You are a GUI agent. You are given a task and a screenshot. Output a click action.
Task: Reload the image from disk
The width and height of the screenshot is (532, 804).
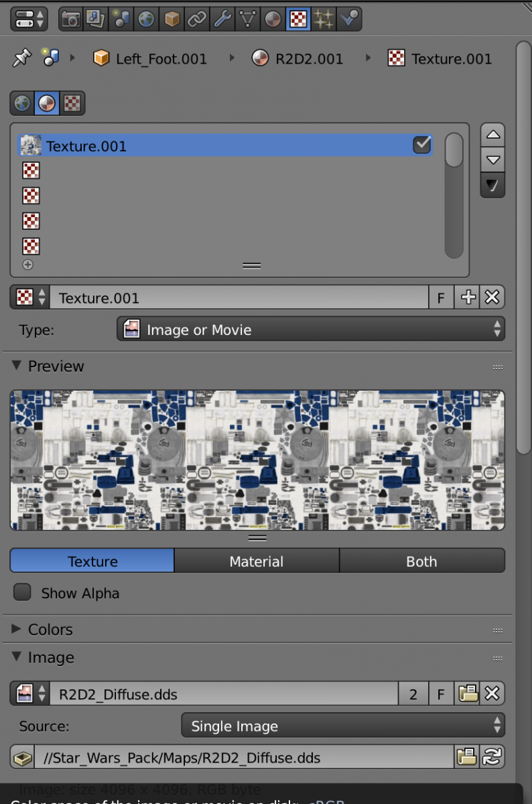[x=492, y=757]
